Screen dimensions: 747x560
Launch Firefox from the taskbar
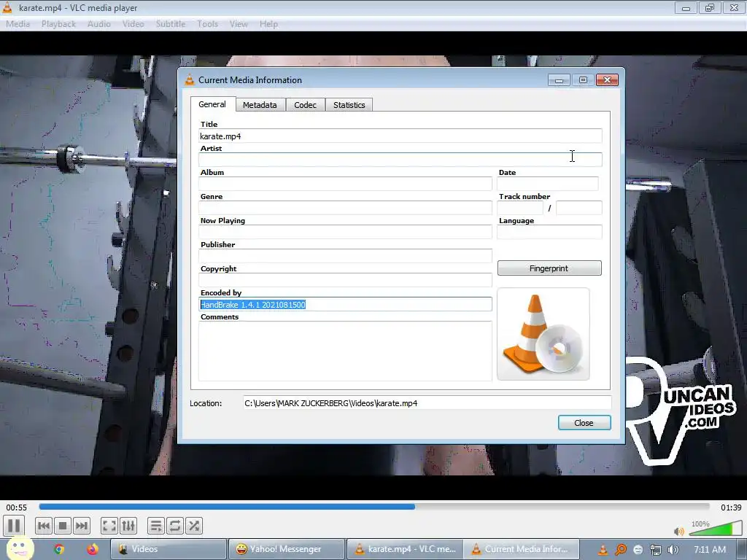pyautogui.click(x=93, y=549)
